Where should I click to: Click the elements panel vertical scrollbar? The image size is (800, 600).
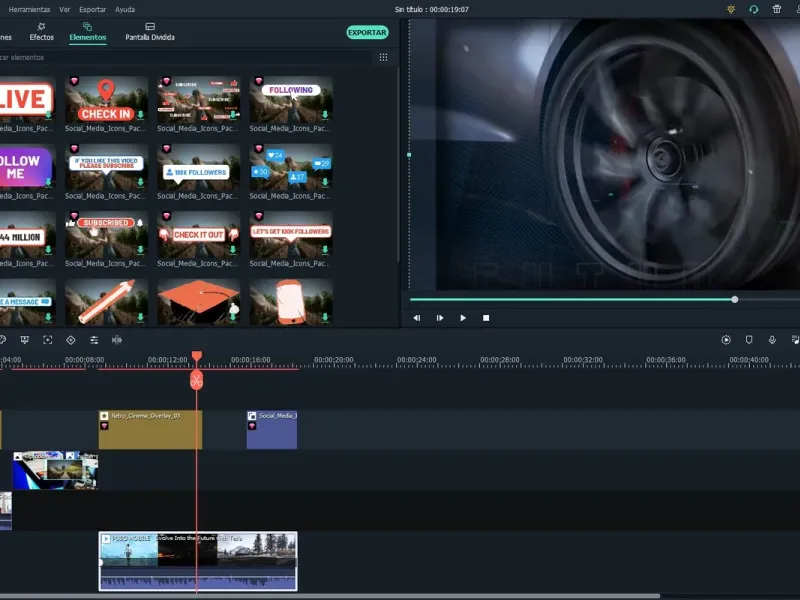pyautogui.click(x=398, y=165)
